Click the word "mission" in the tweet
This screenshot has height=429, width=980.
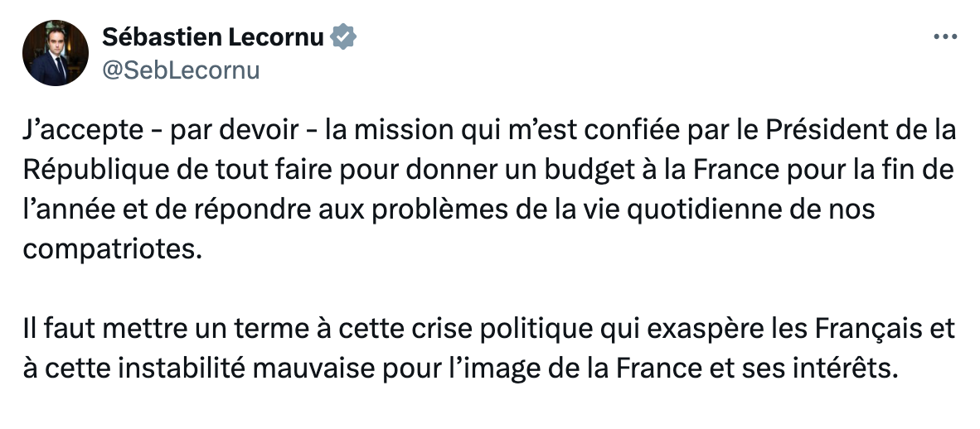(397, 131)
